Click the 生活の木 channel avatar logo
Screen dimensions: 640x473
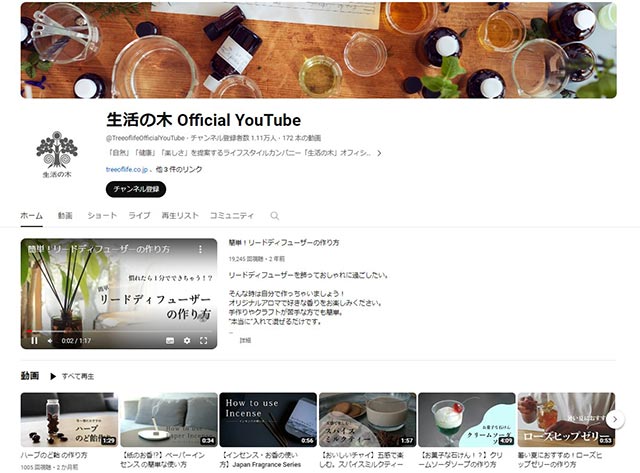(57, 154)
